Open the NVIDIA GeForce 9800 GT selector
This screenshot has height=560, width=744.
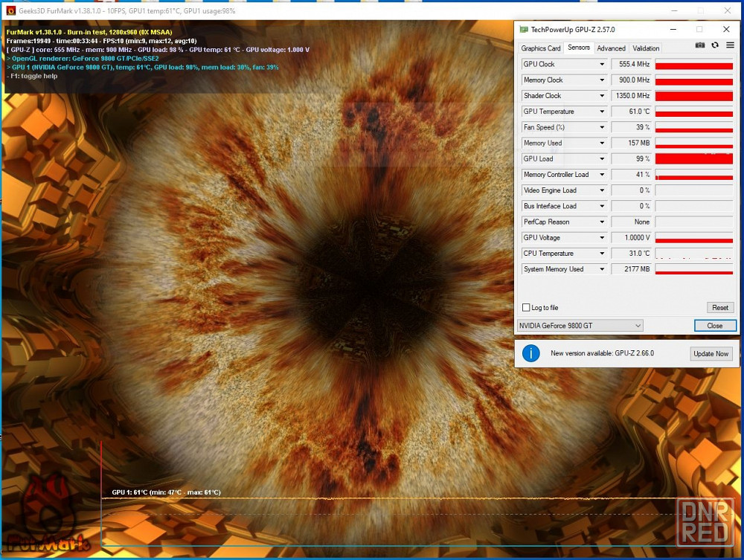pos(580,326)
